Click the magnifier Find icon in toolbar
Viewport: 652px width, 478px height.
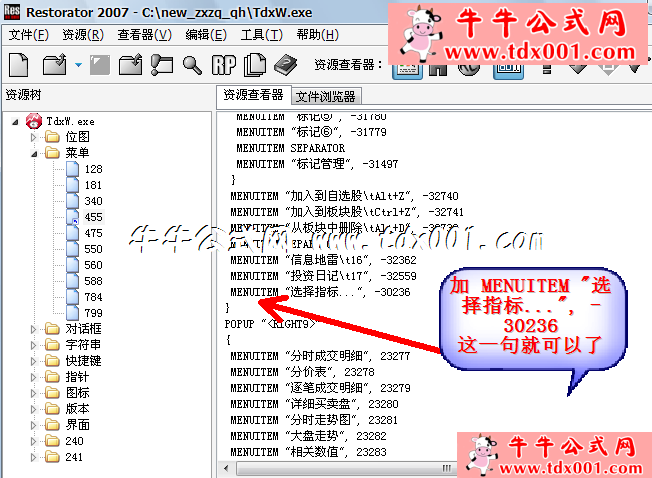(x=192, y=65)
